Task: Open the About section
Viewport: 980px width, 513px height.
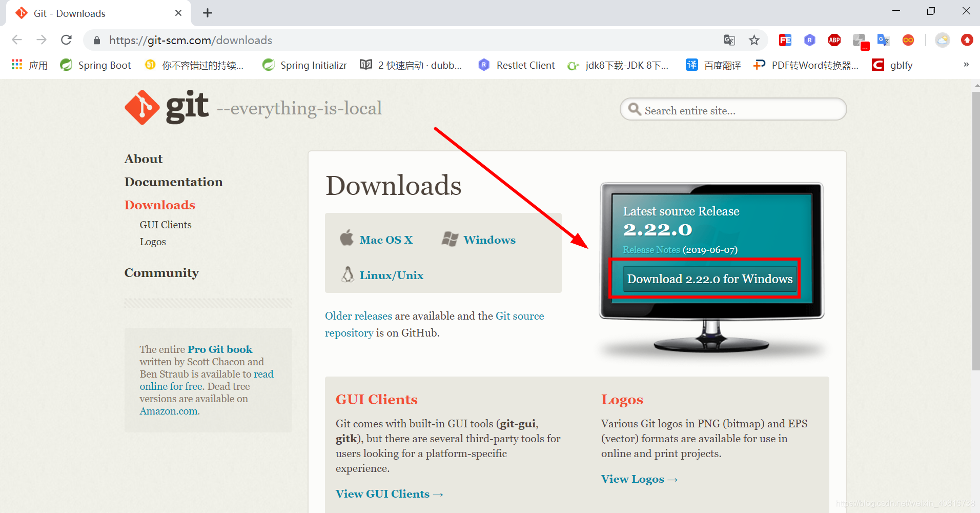Action: pos(144,159)
